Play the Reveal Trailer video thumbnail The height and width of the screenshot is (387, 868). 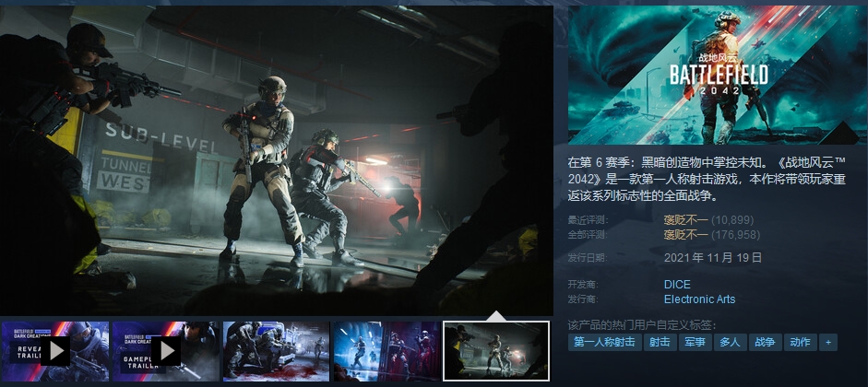point(54,351)
